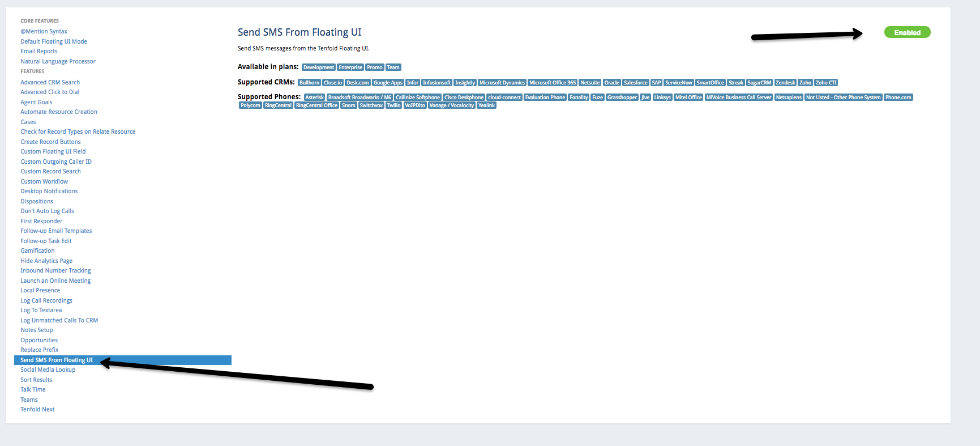The height and width of the screenshot is (446, 980).
Task: Click the Netsapiens phone tag
Action: coord(789,97)
